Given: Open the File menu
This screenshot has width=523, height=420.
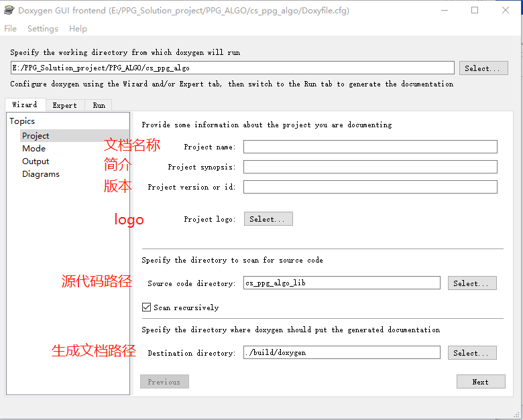Looking at the screenshot, I should [10, 29].
